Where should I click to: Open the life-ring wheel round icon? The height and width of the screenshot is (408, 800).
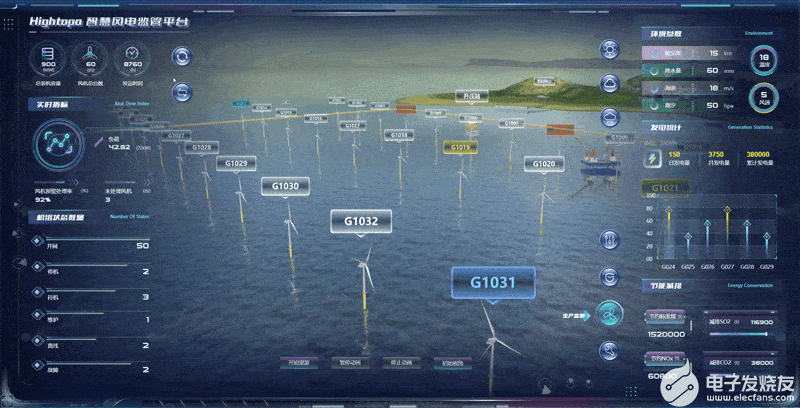[609, 49]
